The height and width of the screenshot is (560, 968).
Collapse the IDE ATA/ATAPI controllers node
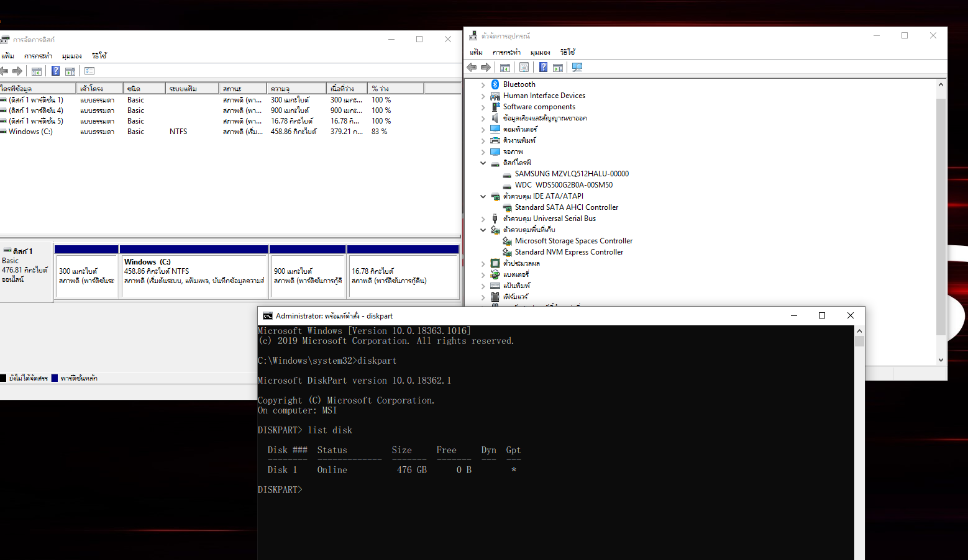pos(483,196)
